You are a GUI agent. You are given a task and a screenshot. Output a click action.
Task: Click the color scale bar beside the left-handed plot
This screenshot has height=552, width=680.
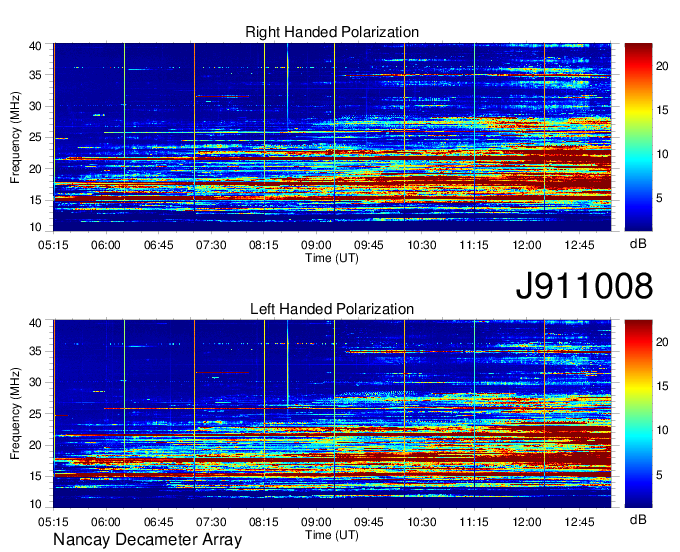click(638, 414)
